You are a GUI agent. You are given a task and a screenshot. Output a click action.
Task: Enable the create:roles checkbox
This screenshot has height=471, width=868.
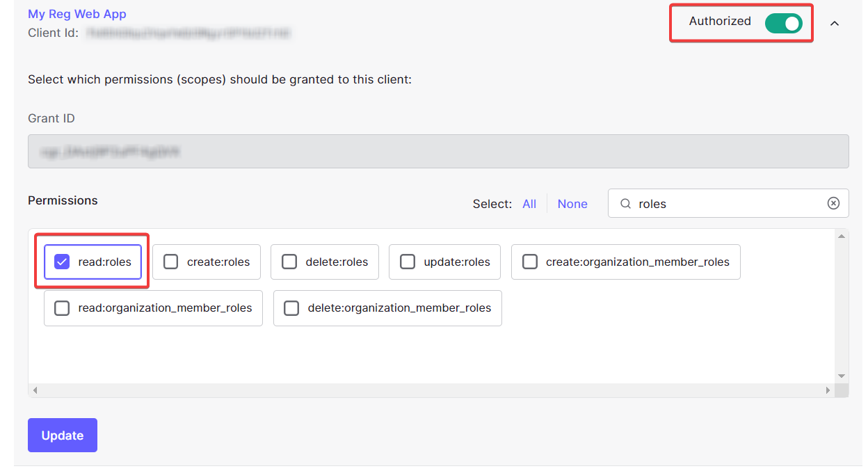[x=170, y=262]
